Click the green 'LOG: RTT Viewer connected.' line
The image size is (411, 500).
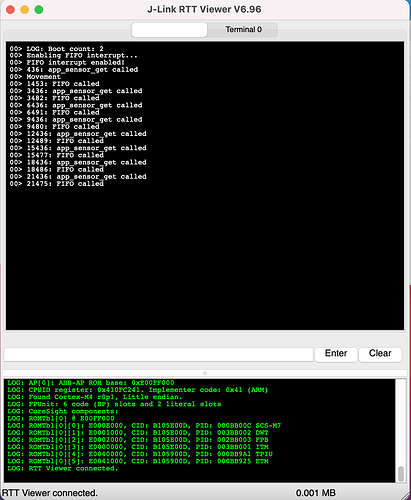click(63, 468)
